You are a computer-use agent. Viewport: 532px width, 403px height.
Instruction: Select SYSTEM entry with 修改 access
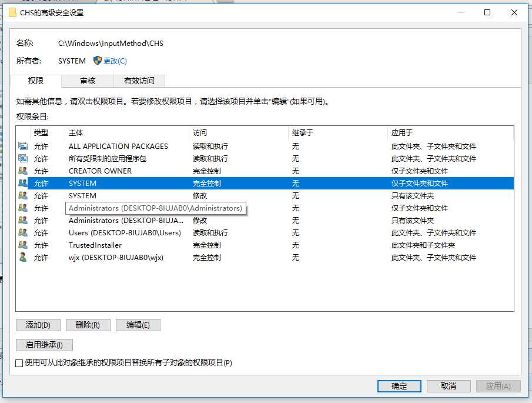click(265, 195)
